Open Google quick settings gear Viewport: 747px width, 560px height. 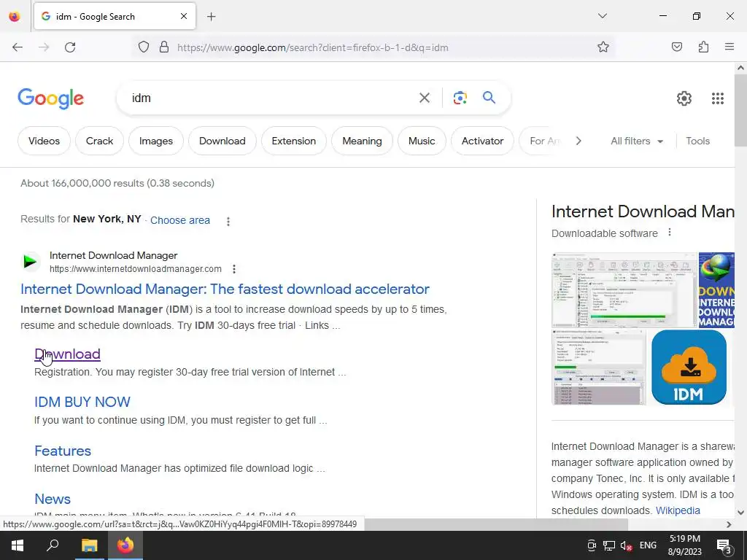(684, 98)
